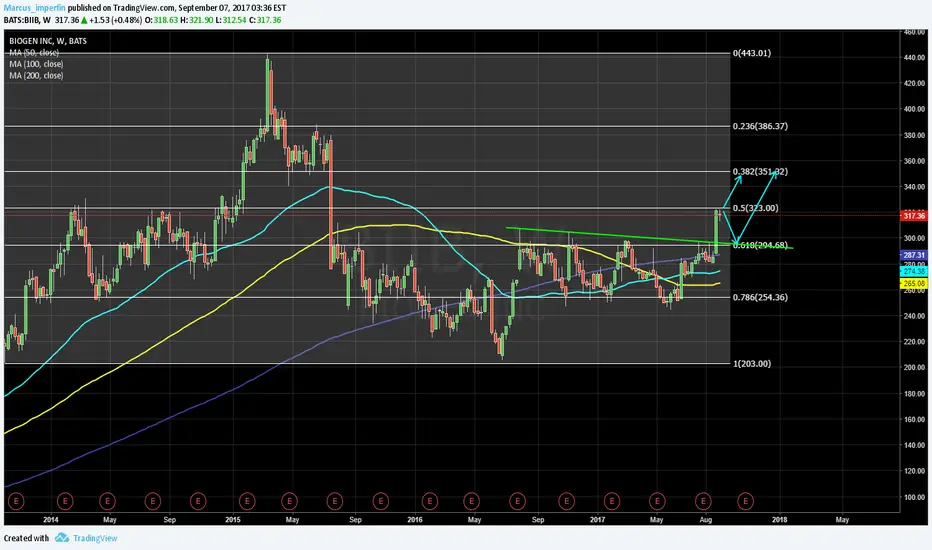932x550 pixels.
Task: Click the 2015 label on time axis
Action: (x=233, y=519)
